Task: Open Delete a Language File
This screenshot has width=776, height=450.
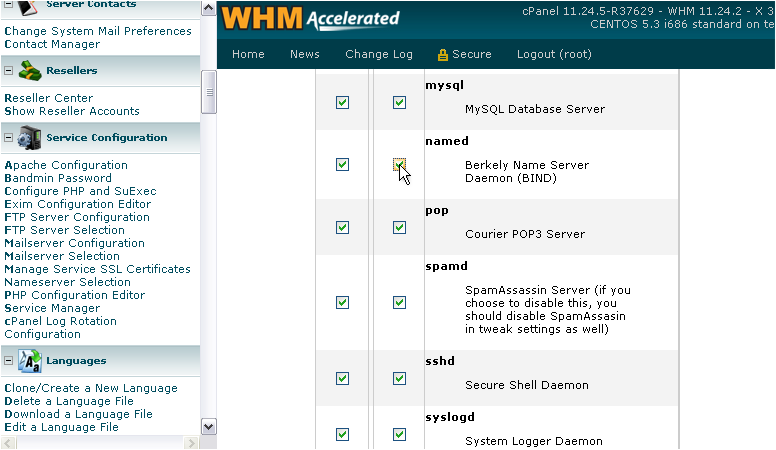Action: pyautogui.click(x=69, y=401)
